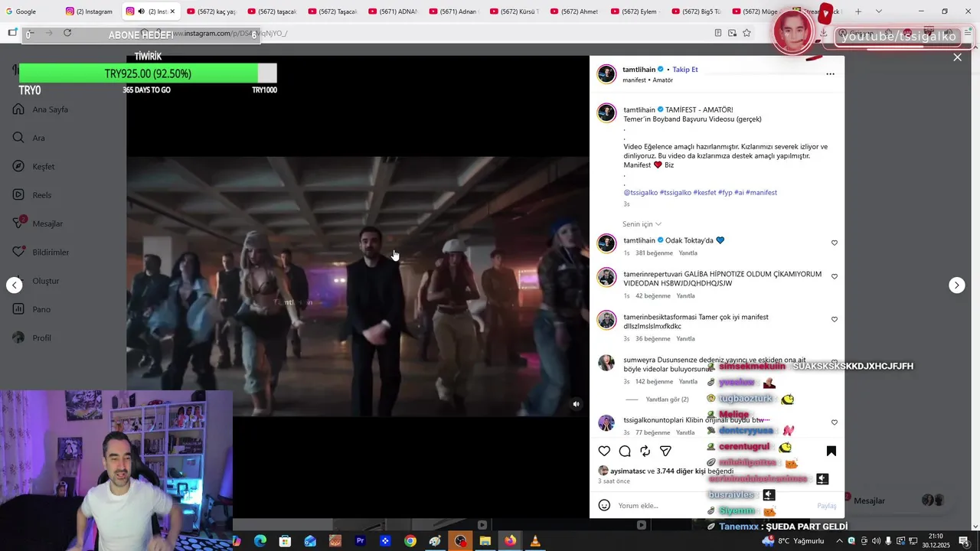Unmute the video with speaker button
The height and width of the screenshot is (551, 980).
[577, 404]
